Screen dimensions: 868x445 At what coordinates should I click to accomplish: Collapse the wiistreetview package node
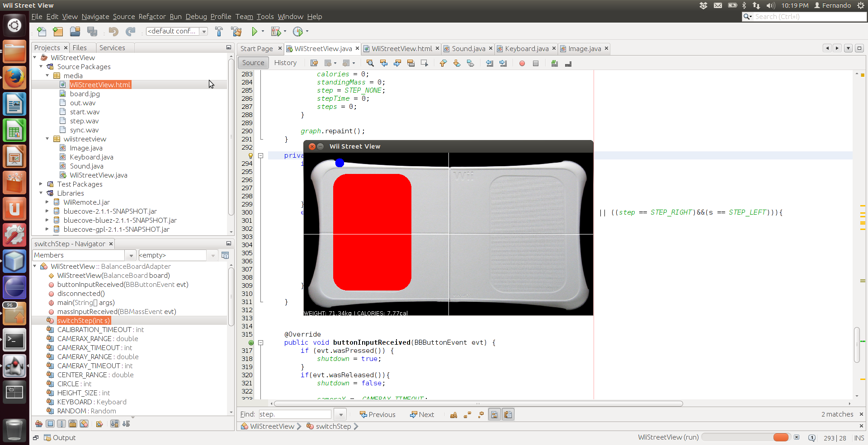coord(47,139)
